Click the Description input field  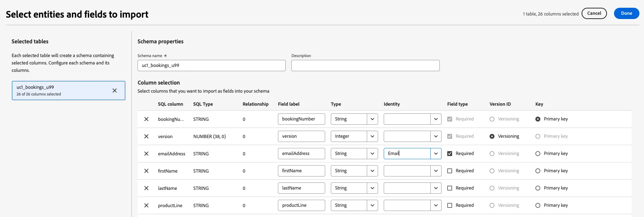365,66
